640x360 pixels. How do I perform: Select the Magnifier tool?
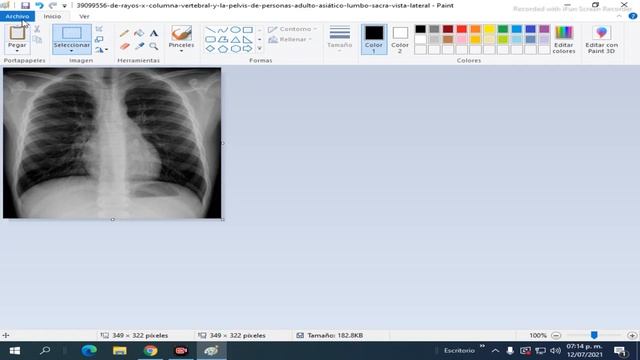(x=153, y=46)
